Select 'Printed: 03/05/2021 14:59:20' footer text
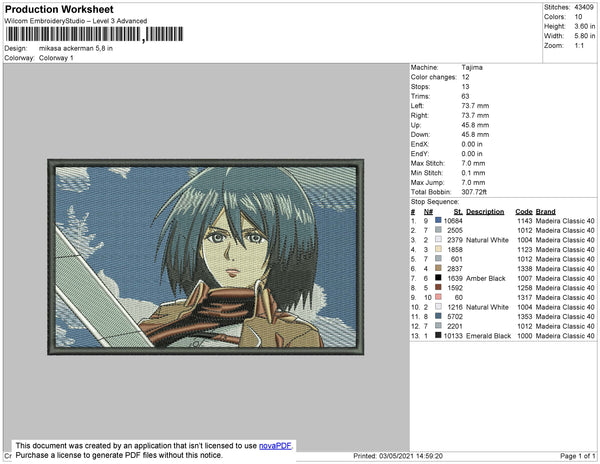Image resolution: width=600 pixels, height=464 pixels. pyautogui.click(x=398, y=456)
